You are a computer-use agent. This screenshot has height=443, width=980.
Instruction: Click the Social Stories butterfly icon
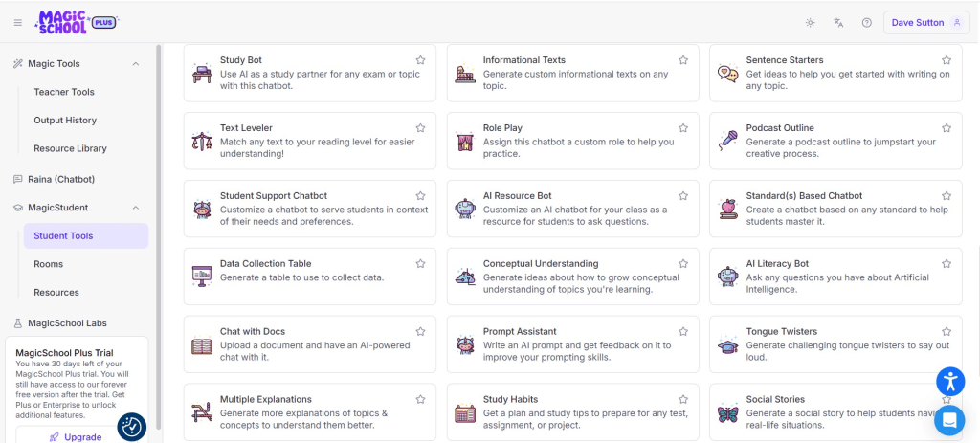pos(728,413)
